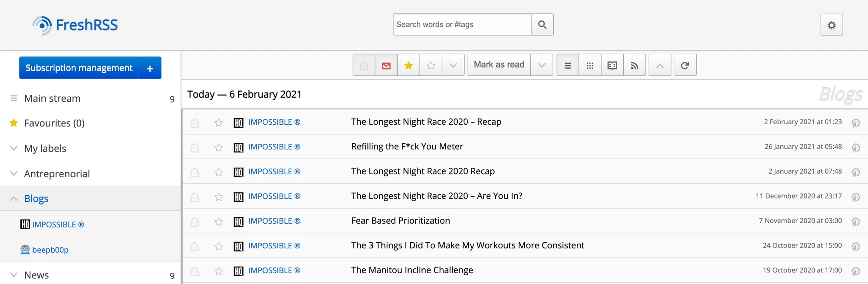The width and height of the screenshot is (868, 284).
Task: Open the News category link
Action: tap(36, 275)
